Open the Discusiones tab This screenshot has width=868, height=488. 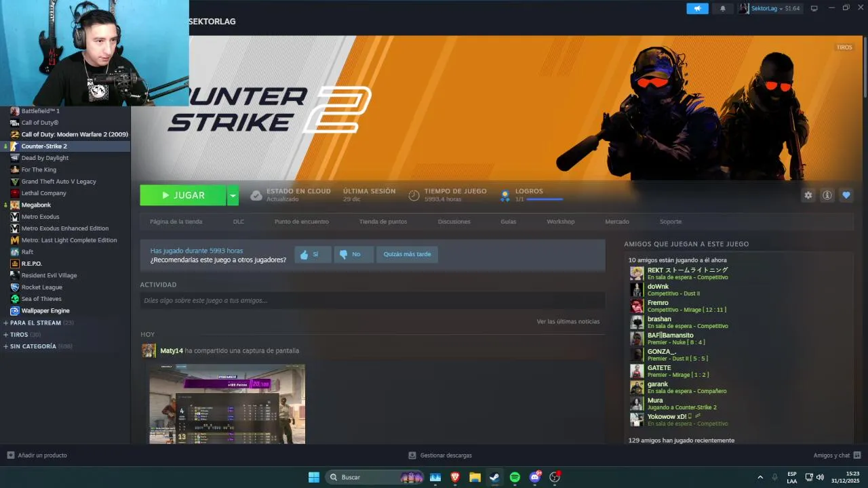[x=454, y=222]
